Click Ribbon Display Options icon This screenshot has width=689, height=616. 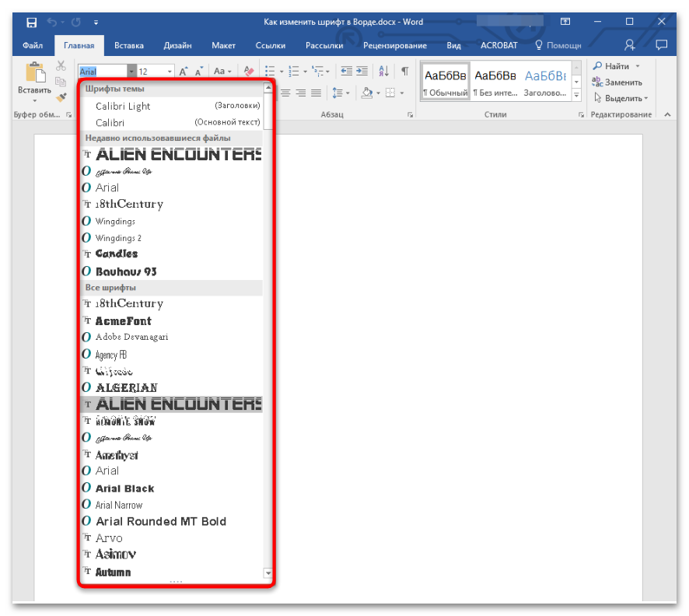pyautogui.click(x=565, y=22)
